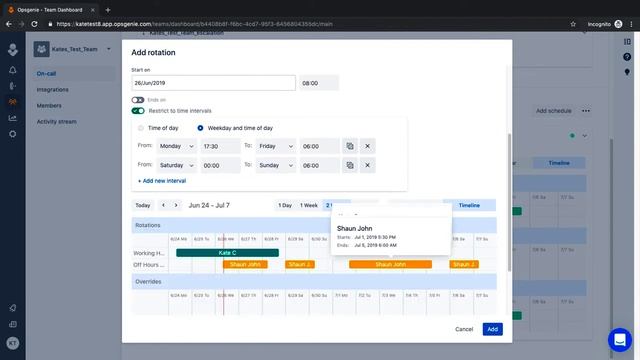Image resolution: width=640 pixels, height=360 pixels.
Task: Select the Time of day radio option
Action: coord(141,128)
